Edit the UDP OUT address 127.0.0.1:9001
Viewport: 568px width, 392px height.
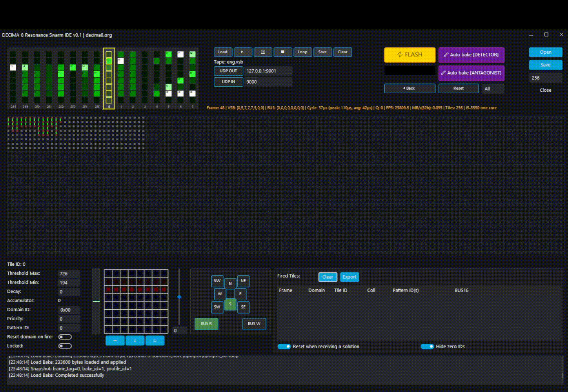pyautogui.click(x=268, y=71)
